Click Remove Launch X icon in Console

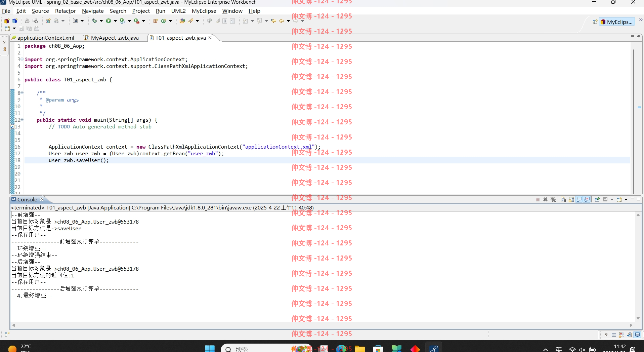click(x=545, y=200)
